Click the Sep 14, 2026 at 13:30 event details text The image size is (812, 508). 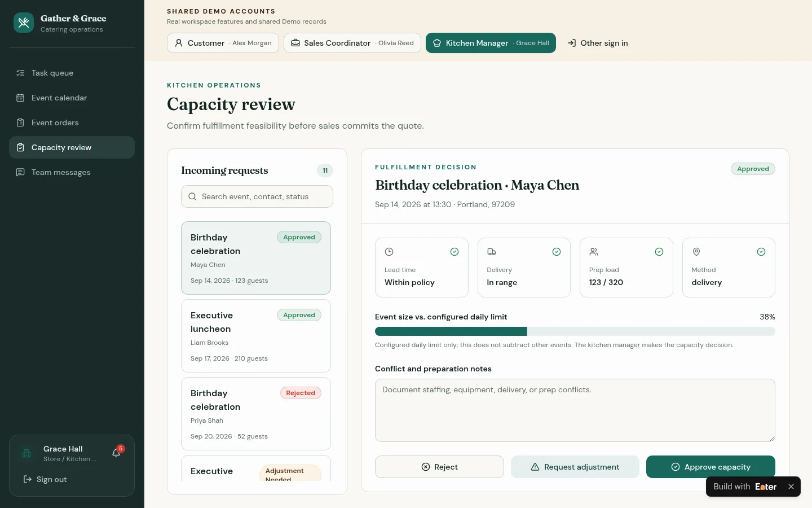click(445, 204)
